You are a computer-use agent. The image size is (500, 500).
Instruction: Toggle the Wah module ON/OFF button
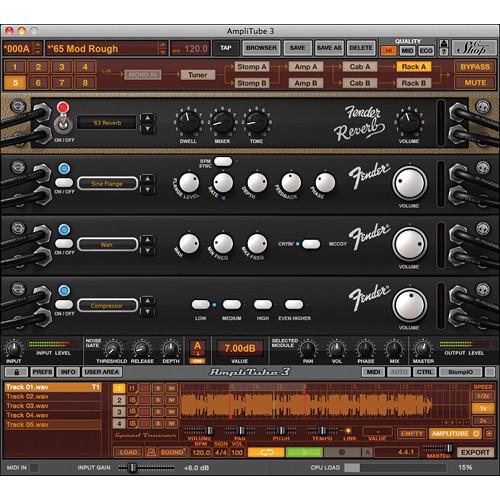tap(64, 243)
